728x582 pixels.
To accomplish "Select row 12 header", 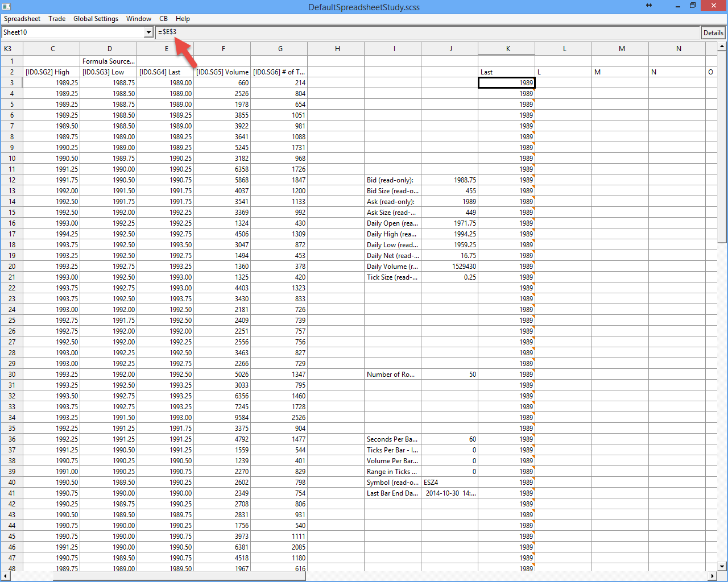I will point(12,180).
